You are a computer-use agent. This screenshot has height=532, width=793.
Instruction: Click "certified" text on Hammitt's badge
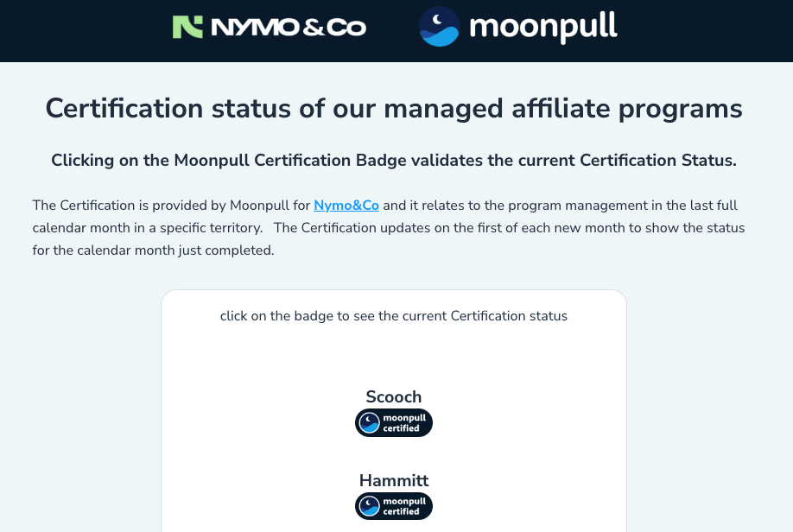[x=401, y=511]
